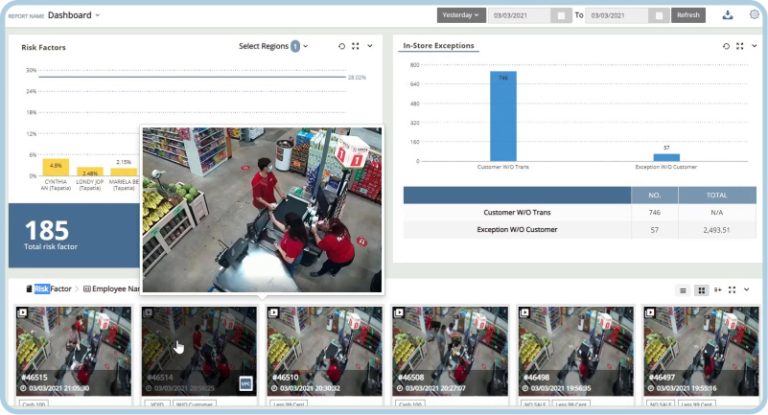This screenshot has height=415, width=768.
Task: Open the Yesterday date range dropdown
Action: (461, 15)
